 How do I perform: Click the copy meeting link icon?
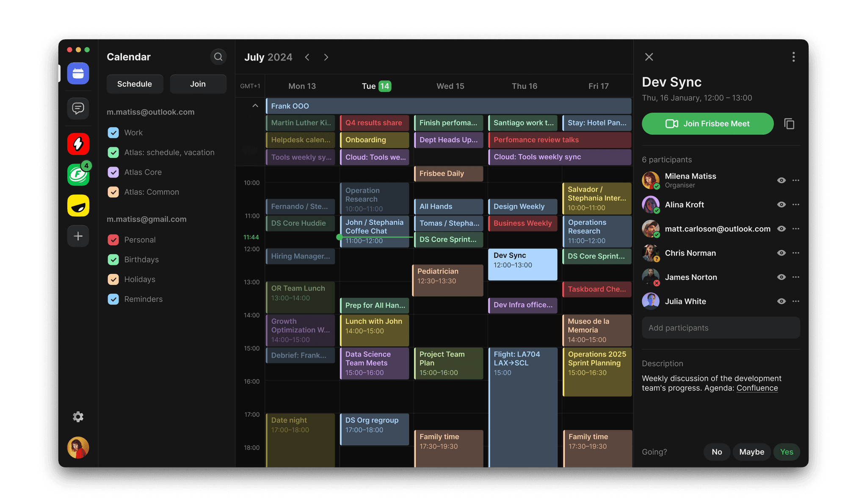coord(789,124)
